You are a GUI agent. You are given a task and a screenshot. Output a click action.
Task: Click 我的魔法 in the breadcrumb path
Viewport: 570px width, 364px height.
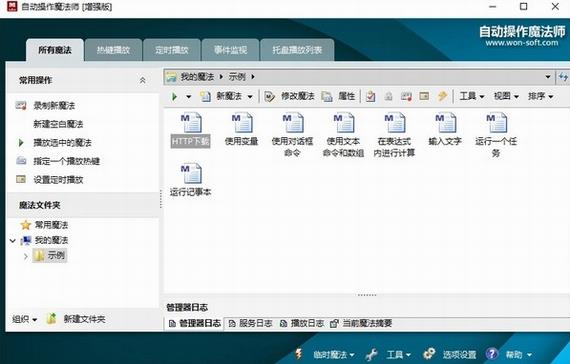197,77
